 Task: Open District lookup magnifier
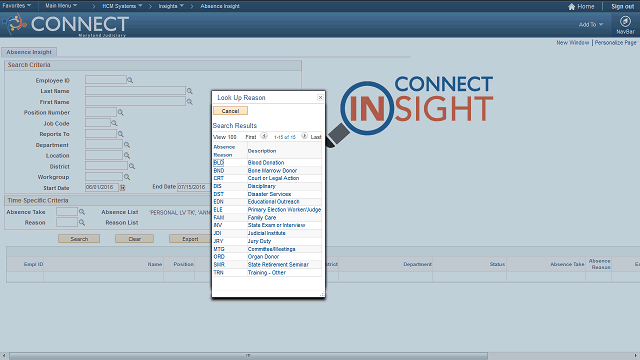tap(132, 166)
